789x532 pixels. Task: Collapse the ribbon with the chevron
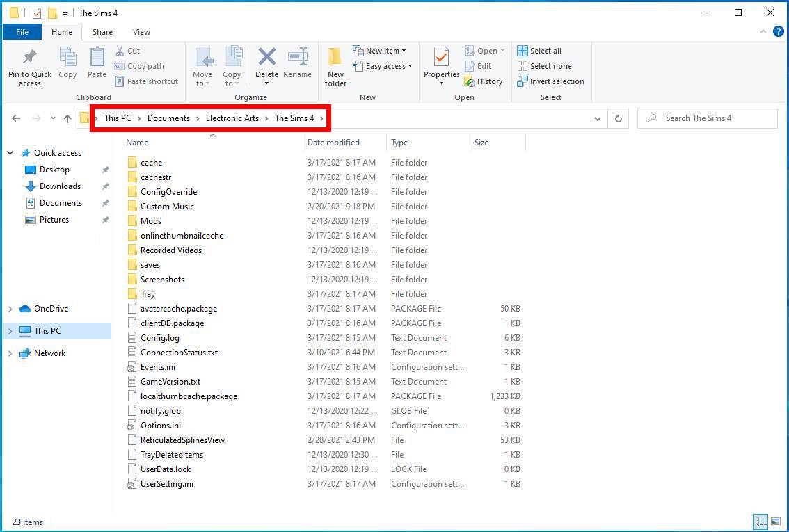(x=763, y=32)
